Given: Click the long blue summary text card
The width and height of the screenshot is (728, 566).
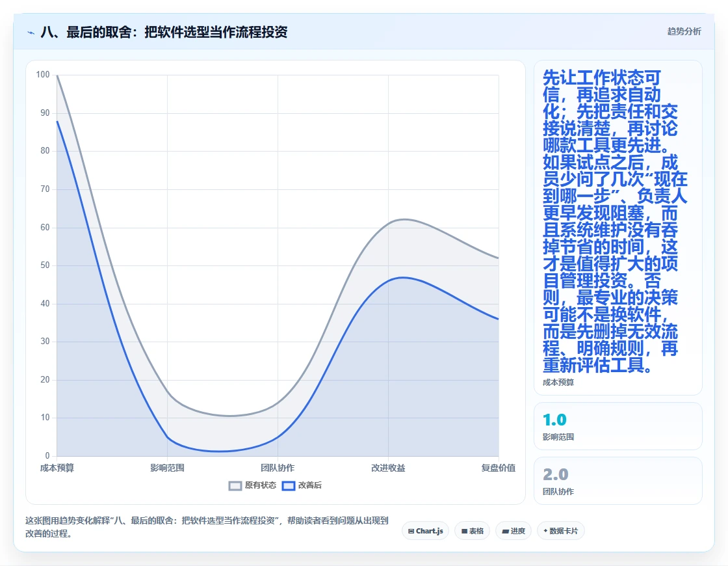Looking at the screenshot, I should 618,228.
